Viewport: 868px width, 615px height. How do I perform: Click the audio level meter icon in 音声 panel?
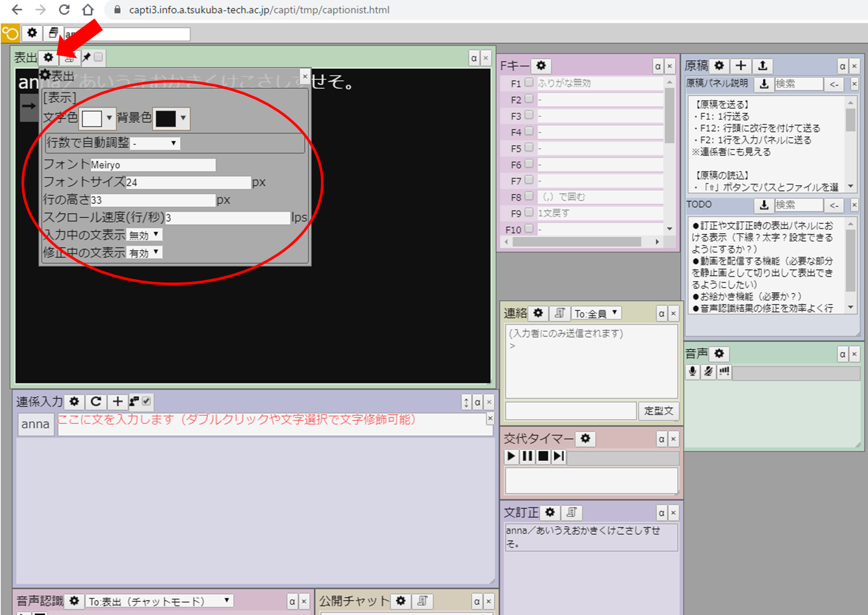coord(724,371)
